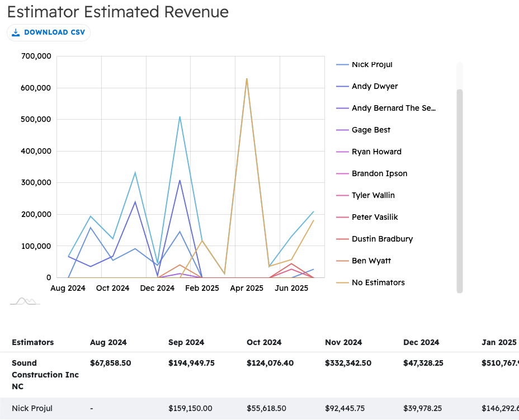Select the Sound Construction Inc NC row
Screen dimensions: 519x420
(45, 375)
